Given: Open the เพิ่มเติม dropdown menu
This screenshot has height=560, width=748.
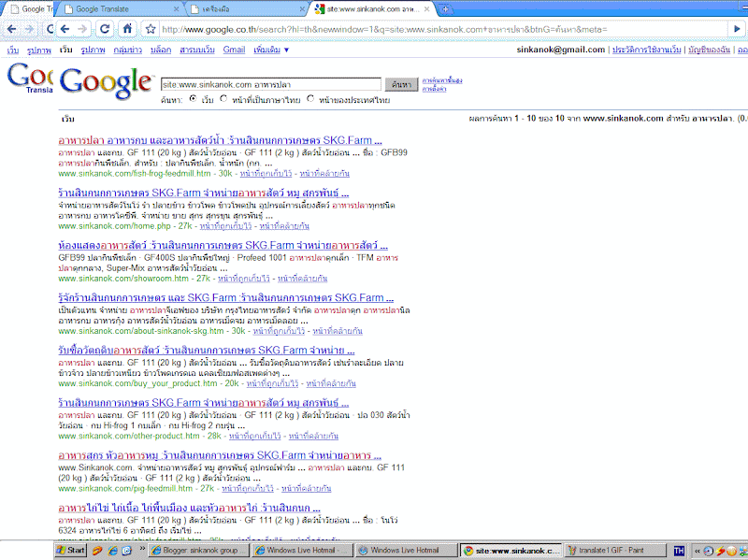Looking at the screenshot, I should tap(271, 50).
